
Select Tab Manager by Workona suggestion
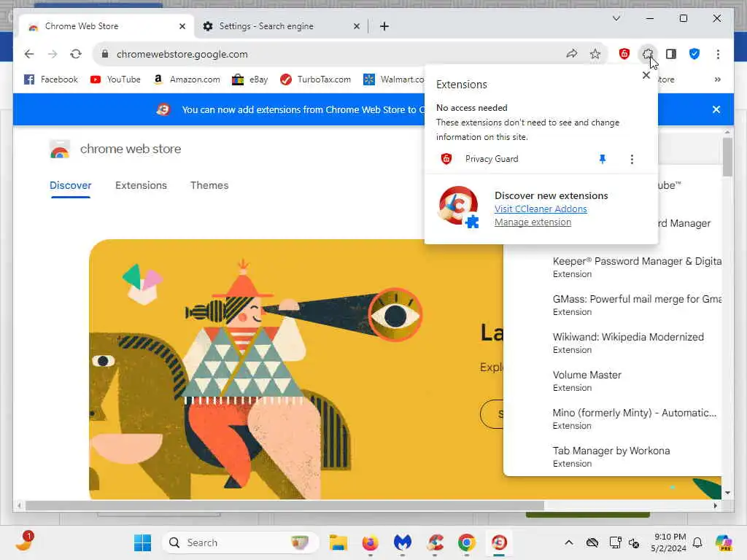(613, 456)
